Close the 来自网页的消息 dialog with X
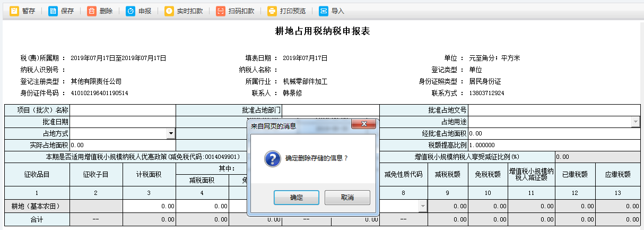This screenshot has height=230, width=644. [x=364, y=125]
